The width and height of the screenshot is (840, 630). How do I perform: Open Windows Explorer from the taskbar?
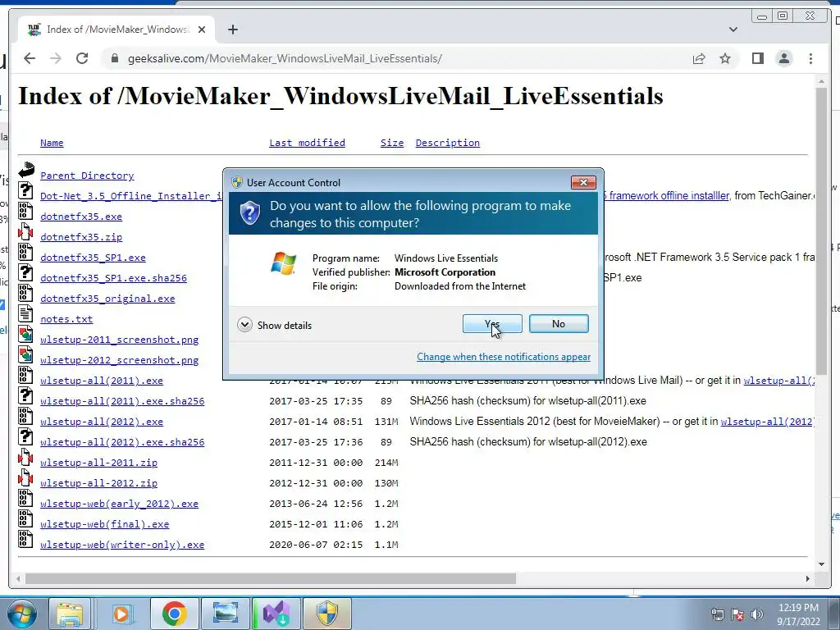[70, 614]
